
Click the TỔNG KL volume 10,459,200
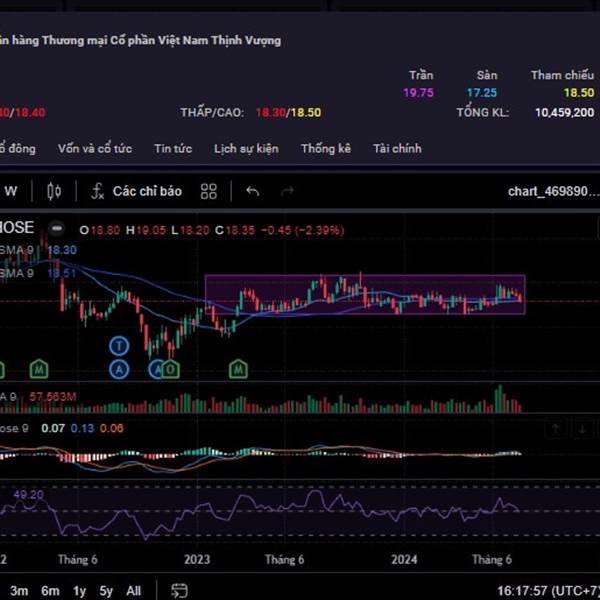click(x=565, y=112)
